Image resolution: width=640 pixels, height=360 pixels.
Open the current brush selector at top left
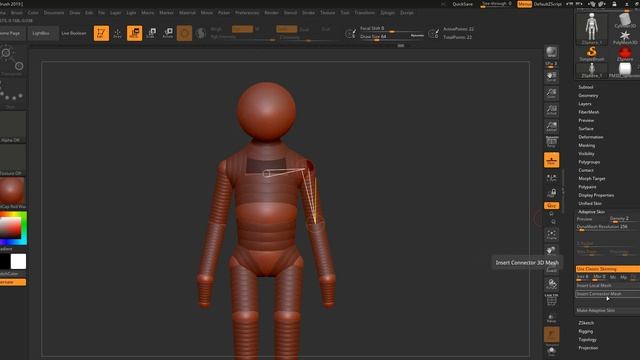click(13, 61)
